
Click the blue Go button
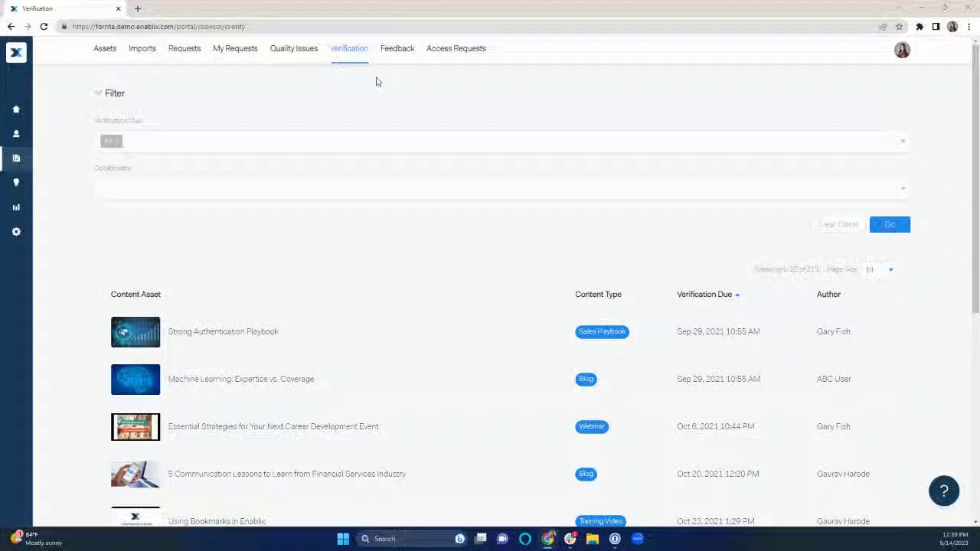coord(890,224)
